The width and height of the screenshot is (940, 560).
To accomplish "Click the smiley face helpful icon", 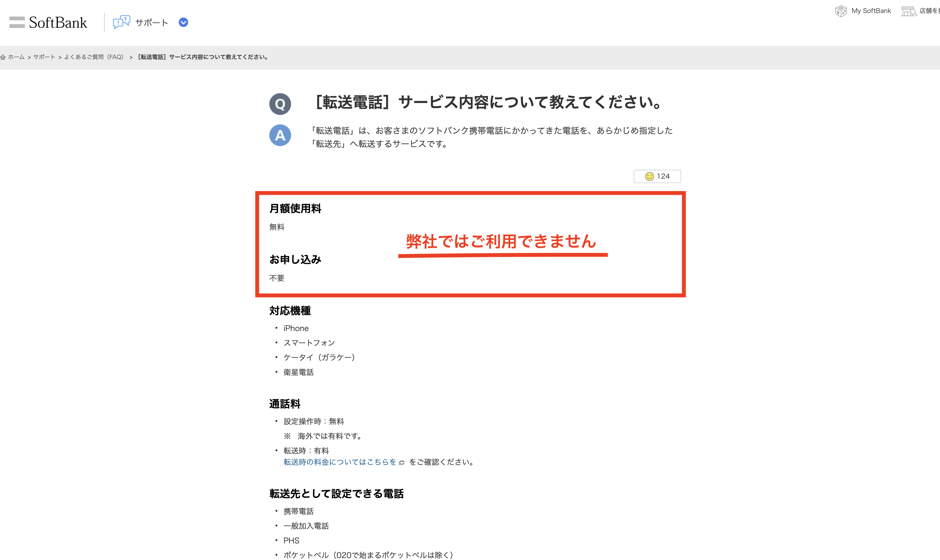I will point(649,176).
